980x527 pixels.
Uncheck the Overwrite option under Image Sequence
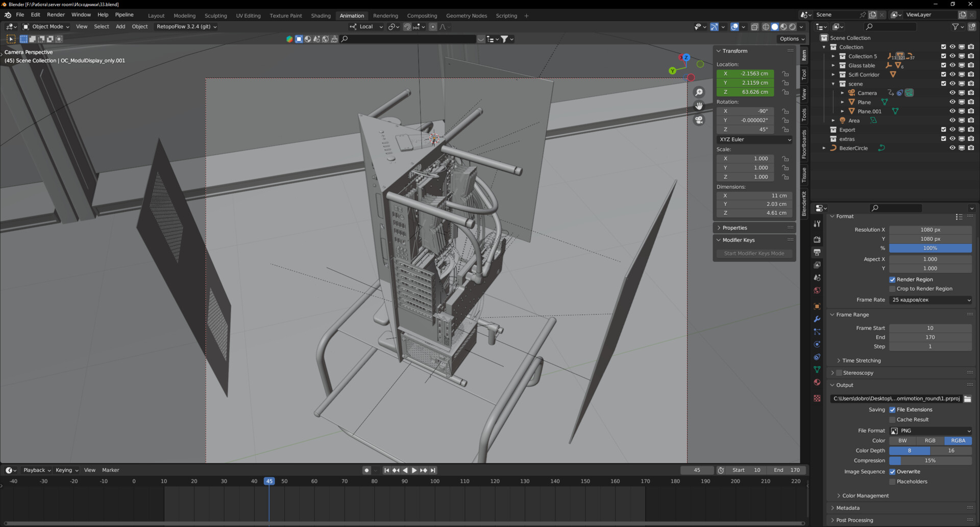(x=893, y=471)
